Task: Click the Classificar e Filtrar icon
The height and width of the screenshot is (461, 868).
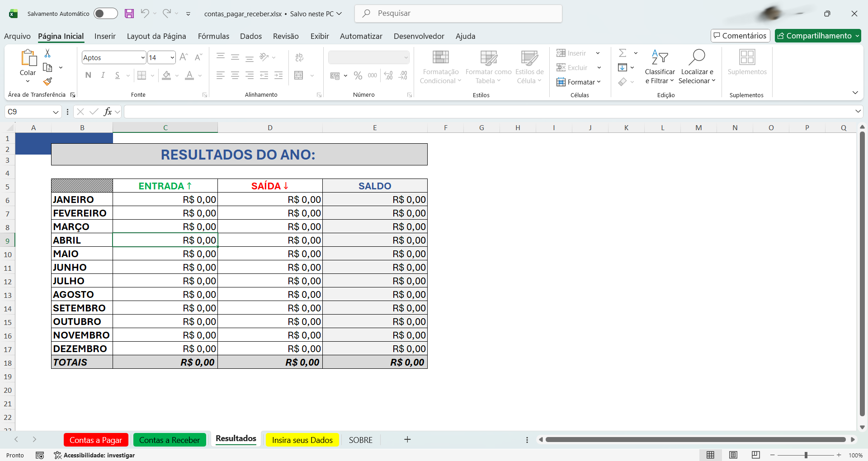Action: click(x=660, y=58)
